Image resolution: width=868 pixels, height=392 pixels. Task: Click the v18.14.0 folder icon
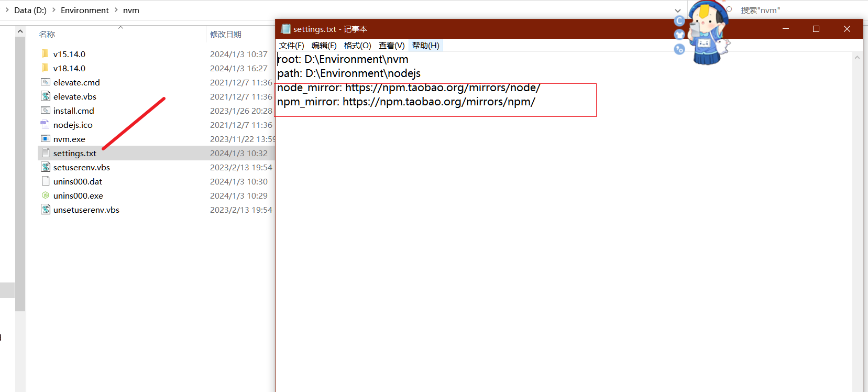(x=46, y=68)
